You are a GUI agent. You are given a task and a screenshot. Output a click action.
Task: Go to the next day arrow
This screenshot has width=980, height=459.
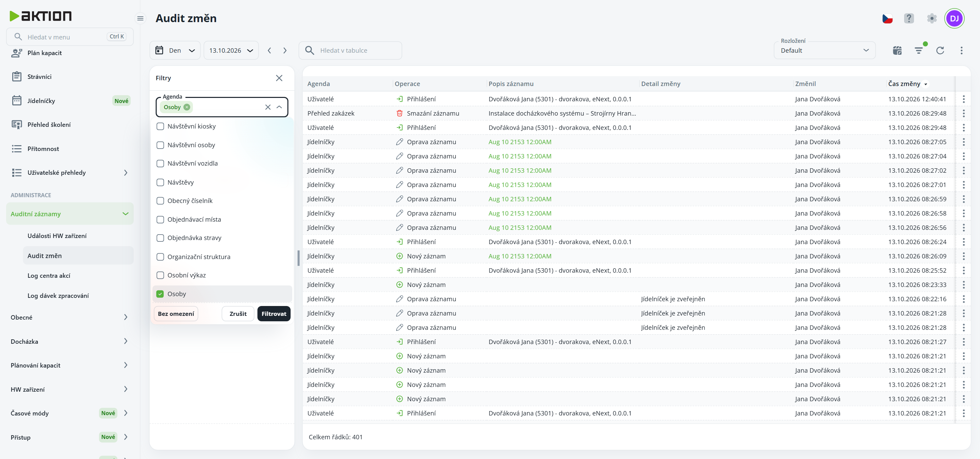point(285,51)
